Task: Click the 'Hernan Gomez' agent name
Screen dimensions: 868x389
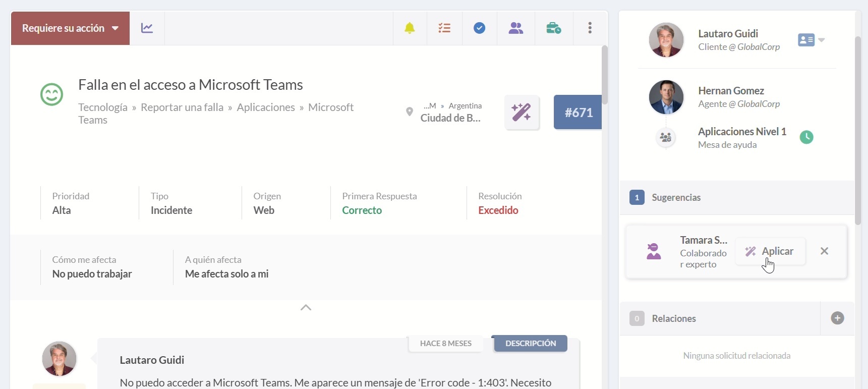Action: click(x=731, y=91)
